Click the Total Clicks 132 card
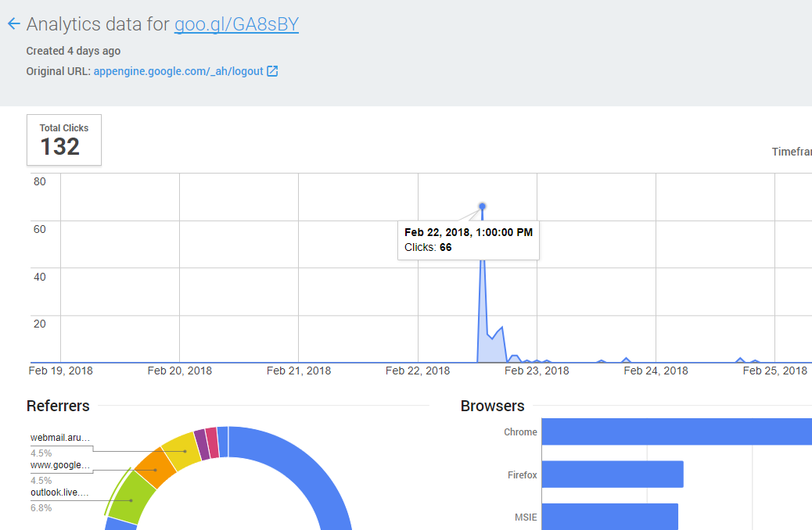Image resolution: width=812 pixels, height=530 pixels. (x=64, y=140)
